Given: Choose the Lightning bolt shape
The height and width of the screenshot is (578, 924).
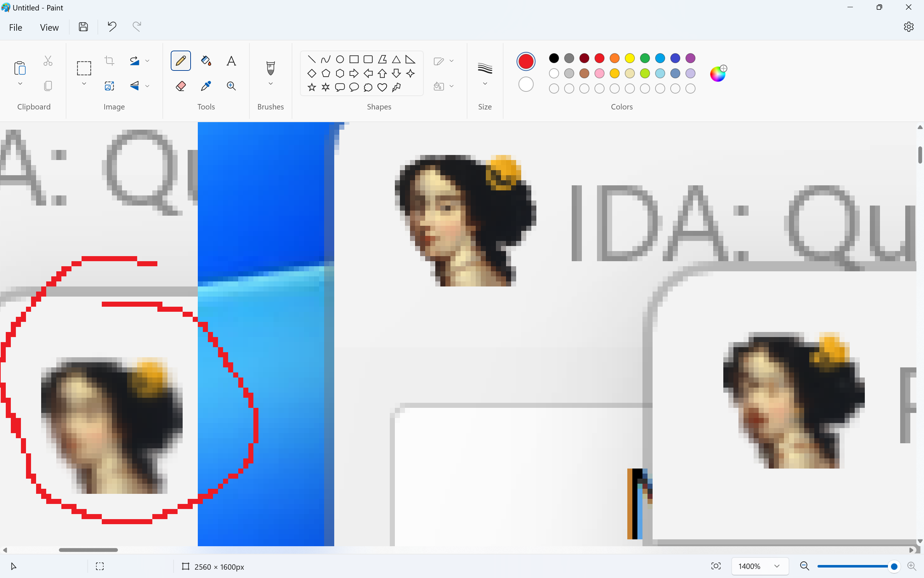Looking at the screenshot, I should tap(396, 87).
